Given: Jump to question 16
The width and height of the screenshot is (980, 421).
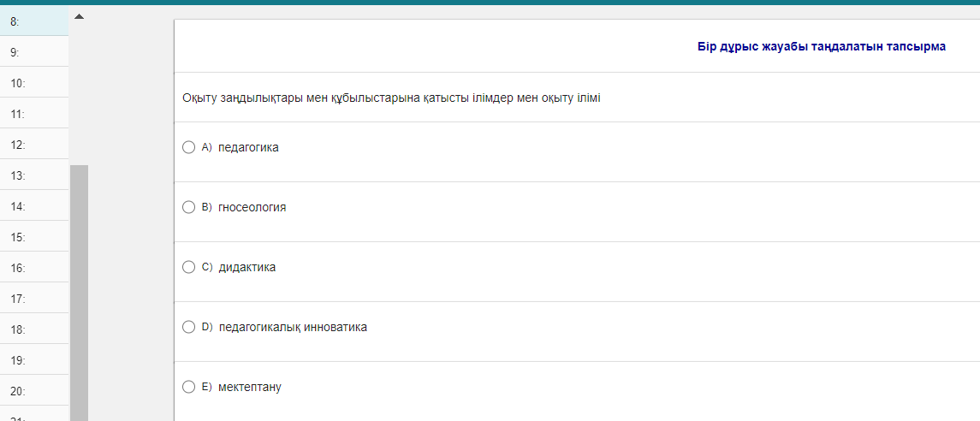Looking at the screenshot, I should pos(34,268).
